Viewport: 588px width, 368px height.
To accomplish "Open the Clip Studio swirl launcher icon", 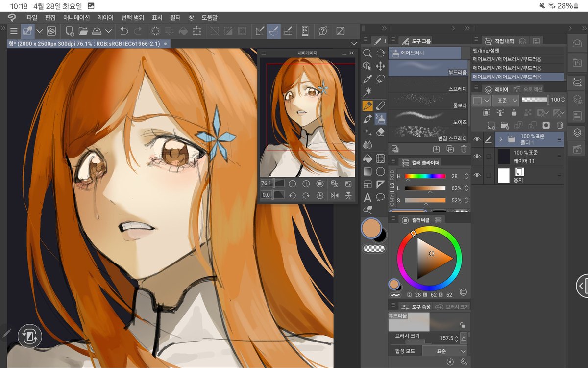I will click(x=51, y=31).
